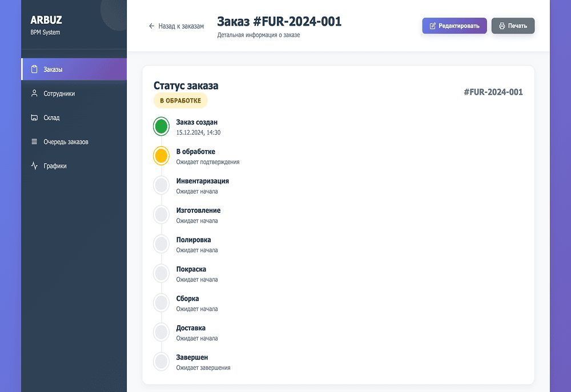
Task: Follow the Назад к заказам link
Action: pos(176,26)
